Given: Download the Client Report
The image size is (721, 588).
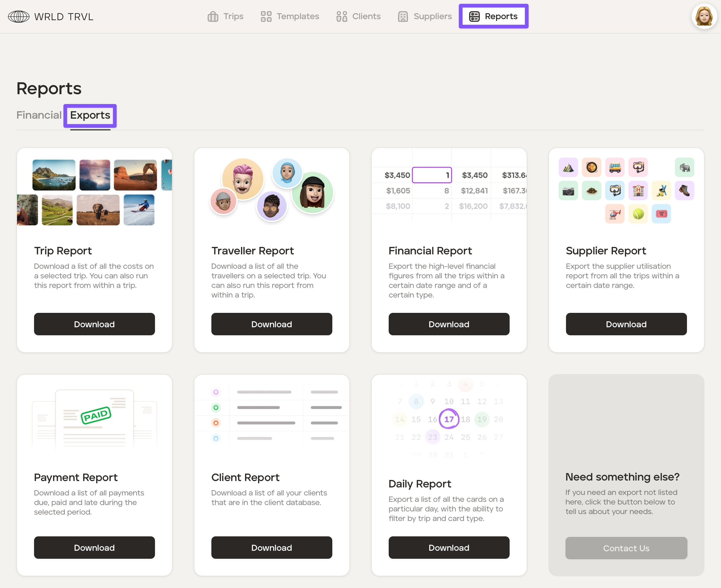Looking at the screenshot, I should 272,547.
